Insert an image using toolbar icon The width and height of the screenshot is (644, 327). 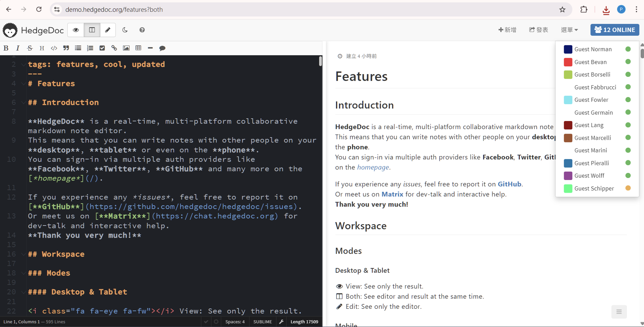pos(126,48)
